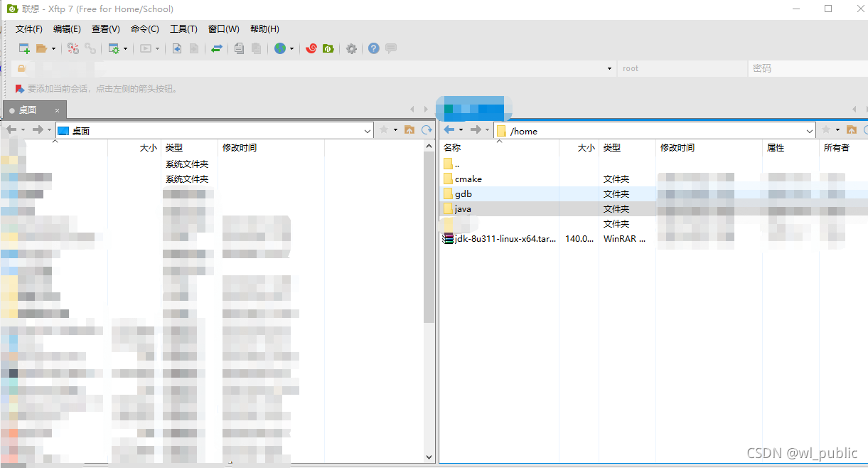Open session properties gear-window icon
Screen dimensions: 868x468
[x=114, y=48]
